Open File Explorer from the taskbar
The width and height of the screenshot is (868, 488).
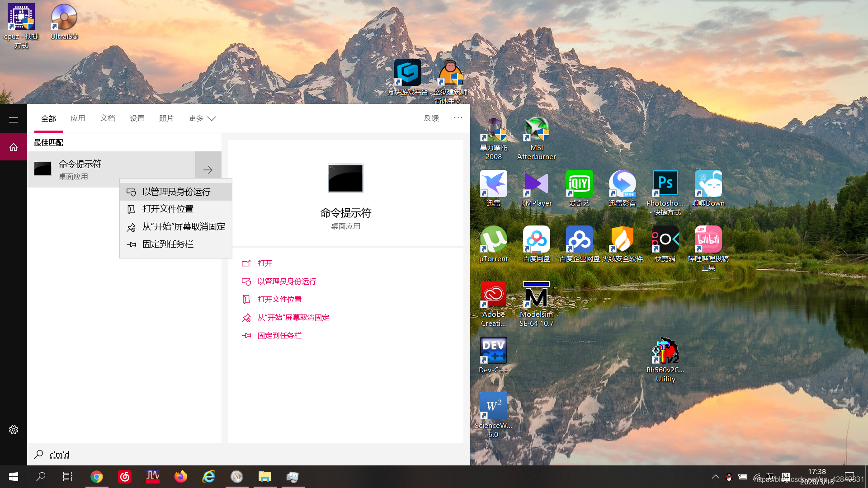point(264,477)
